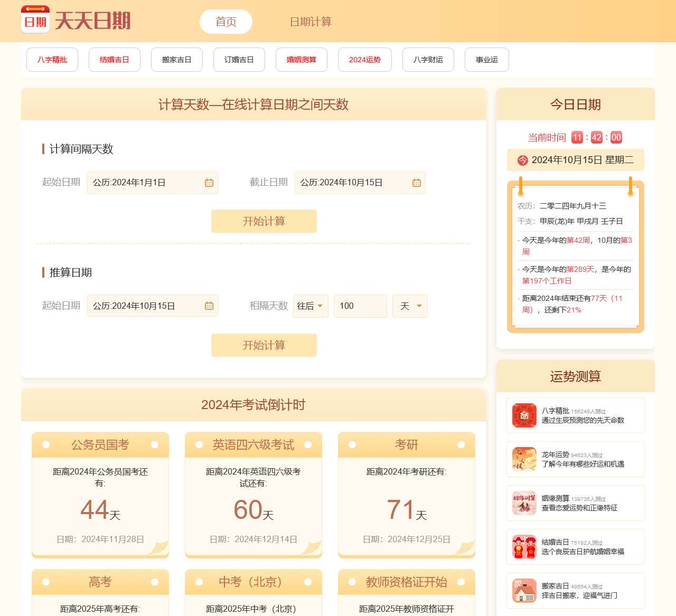Open the 往后 direction dropdown
Viewport: 676px width, 616px height.
tap(310, 306)
